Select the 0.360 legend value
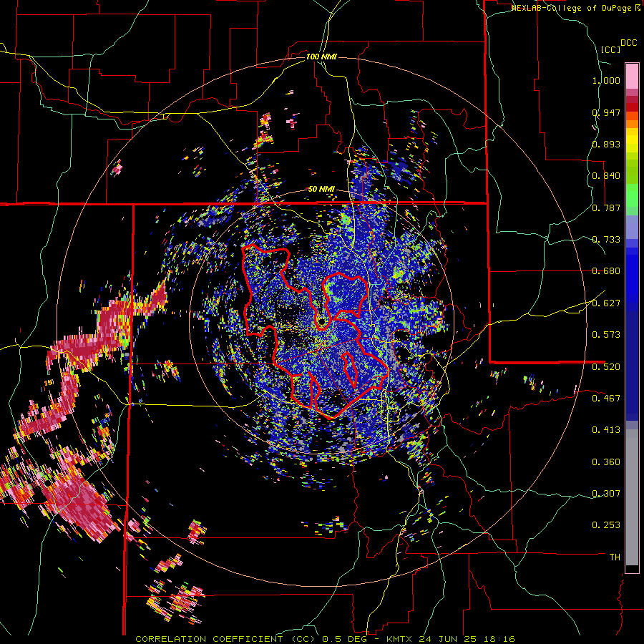The width and height of the screenshot is (644, 644). [x=606, y=462]
